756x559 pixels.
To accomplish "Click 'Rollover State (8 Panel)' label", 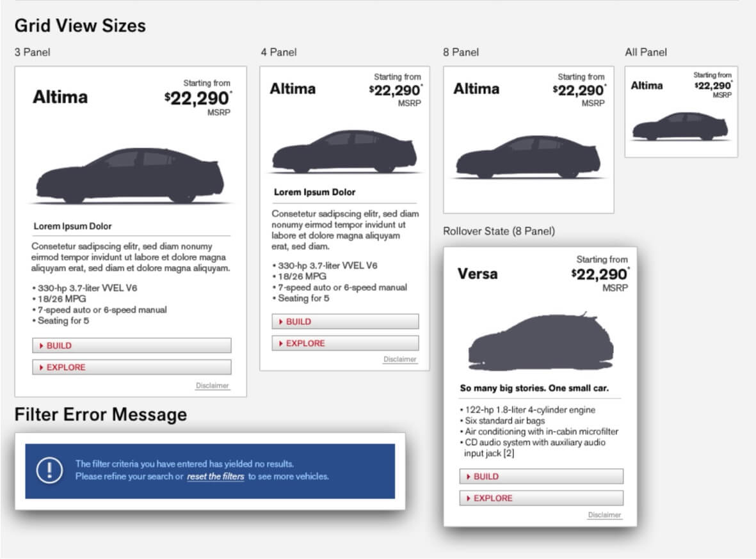I will pyautogui.click(x=499, y=232).
